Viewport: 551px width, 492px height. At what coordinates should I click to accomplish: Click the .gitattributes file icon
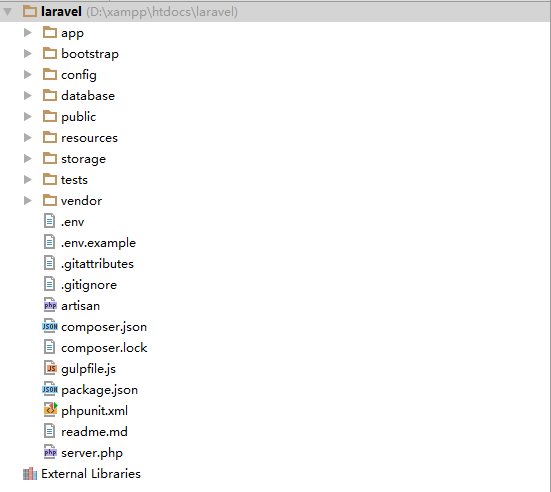point(50,263)
